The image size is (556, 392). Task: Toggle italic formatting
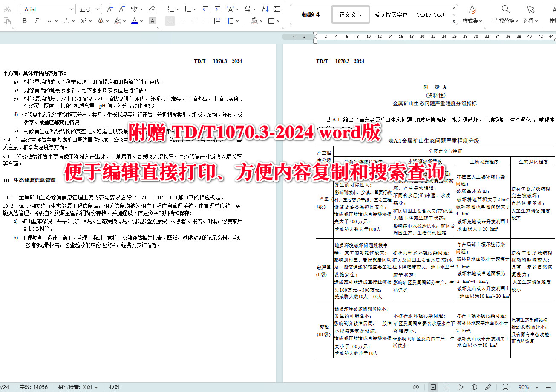point(37,20)
